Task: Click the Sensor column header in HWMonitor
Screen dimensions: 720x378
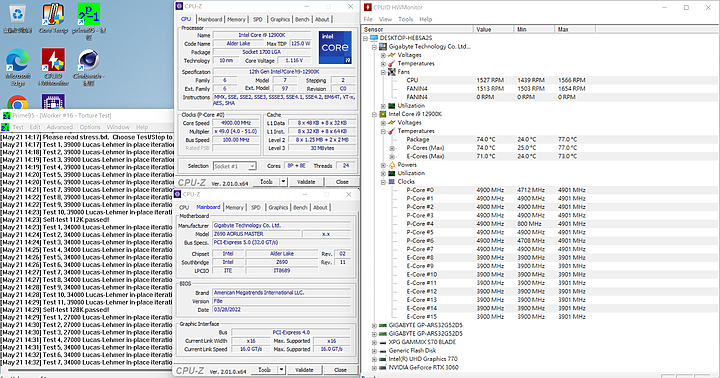Action: pos(417,29)
